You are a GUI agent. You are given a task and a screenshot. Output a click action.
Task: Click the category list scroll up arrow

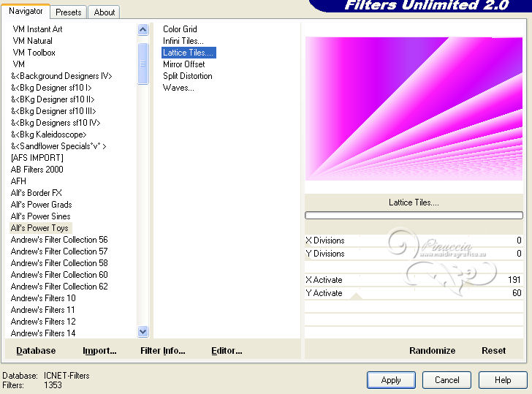pos(142,30)
